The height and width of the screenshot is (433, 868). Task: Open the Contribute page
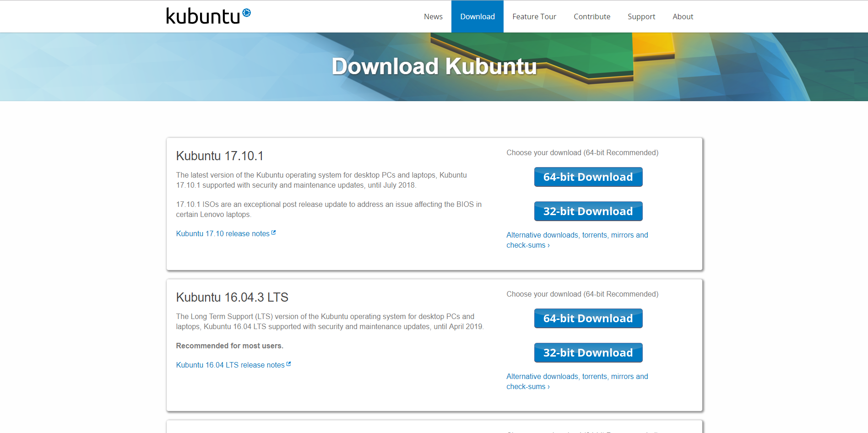tap(592, 16)
